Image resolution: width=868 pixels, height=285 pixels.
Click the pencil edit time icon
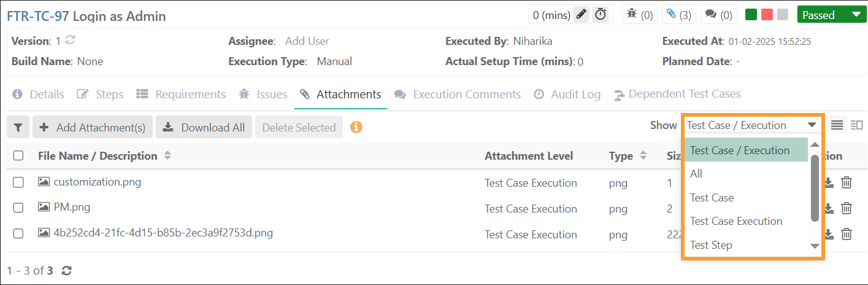581,15
